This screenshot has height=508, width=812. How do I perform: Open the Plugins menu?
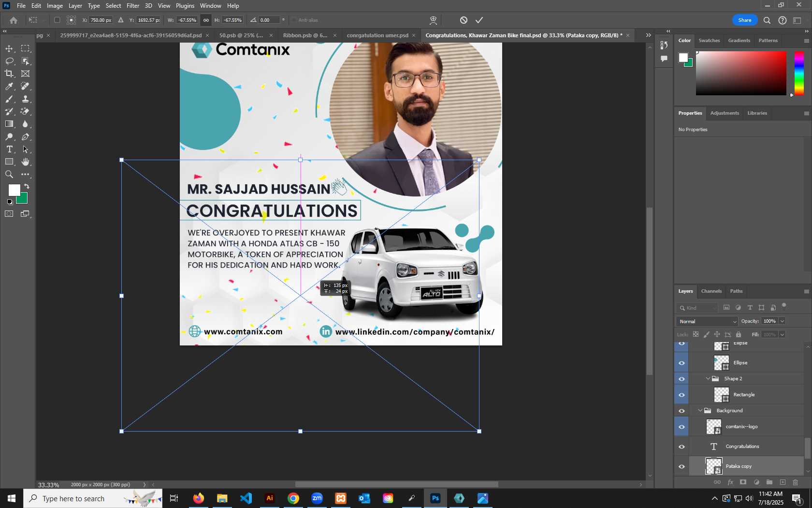coord(185,6)
